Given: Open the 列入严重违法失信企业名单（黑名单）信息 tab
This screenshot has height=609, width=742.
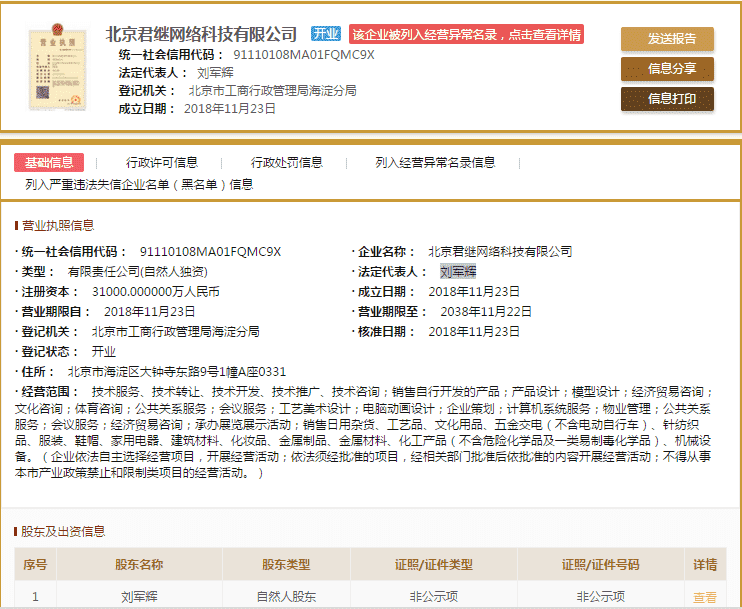Looking at the screenshot, I should (139, 185).
